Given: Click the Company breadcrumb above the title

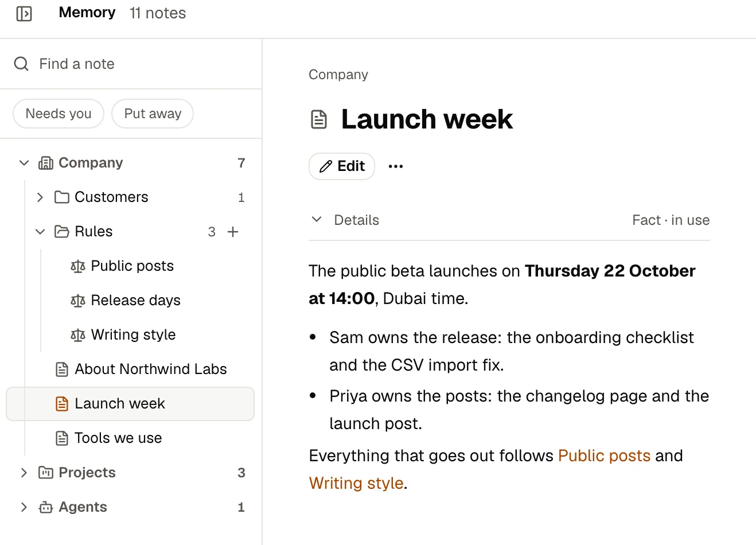Looking at the screenshot, I should point(338,75).
